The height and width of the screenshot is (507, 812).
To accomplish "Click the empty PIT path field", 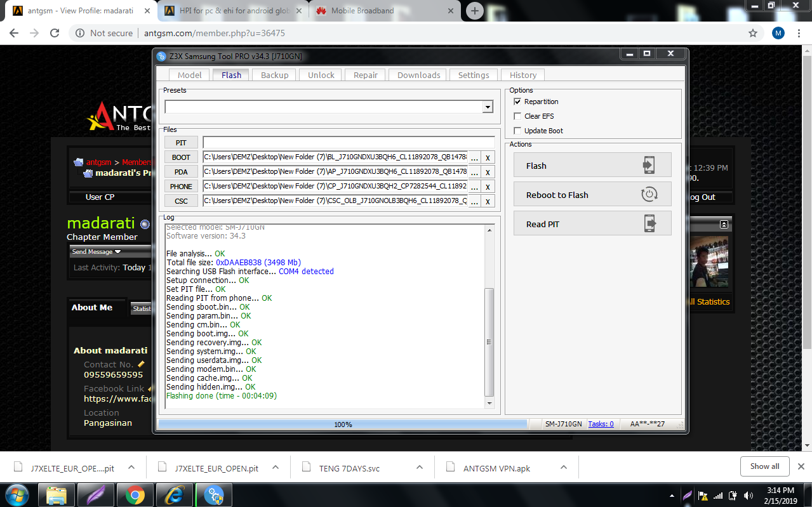I will [x=349, y=143].
